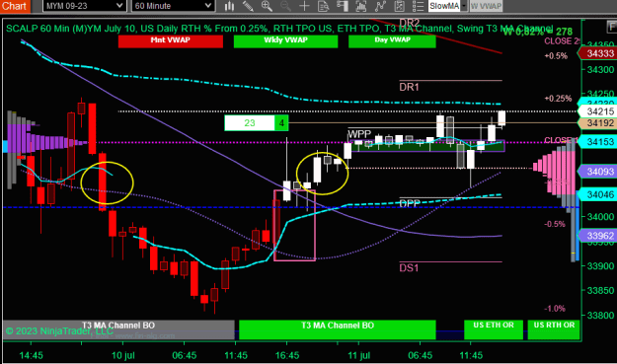The image size is (617, 364).
Task: Click the 33962 purple price marker
Action: pyautogui.click(x=598, y=236)
